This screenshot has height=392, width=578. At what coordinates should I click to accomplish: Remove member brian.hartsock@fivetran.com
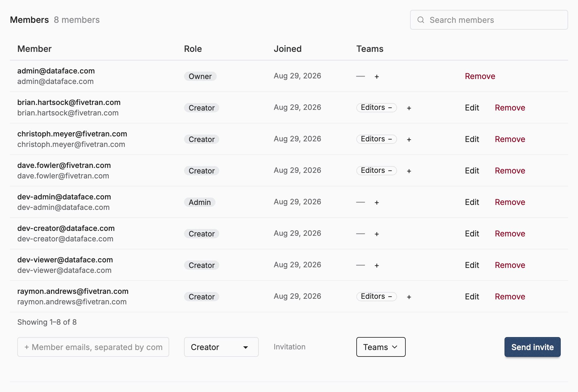[x=510, y=108]
